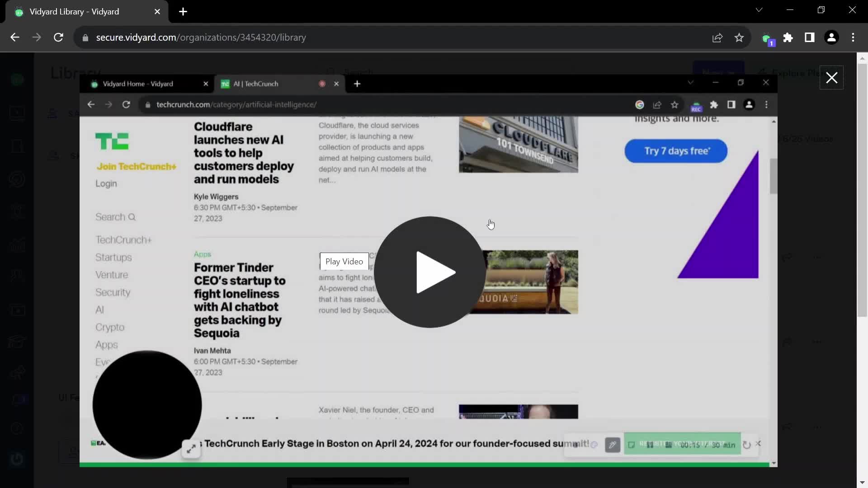
Task: Minimize the Chrome browser window
Action: 790,10
